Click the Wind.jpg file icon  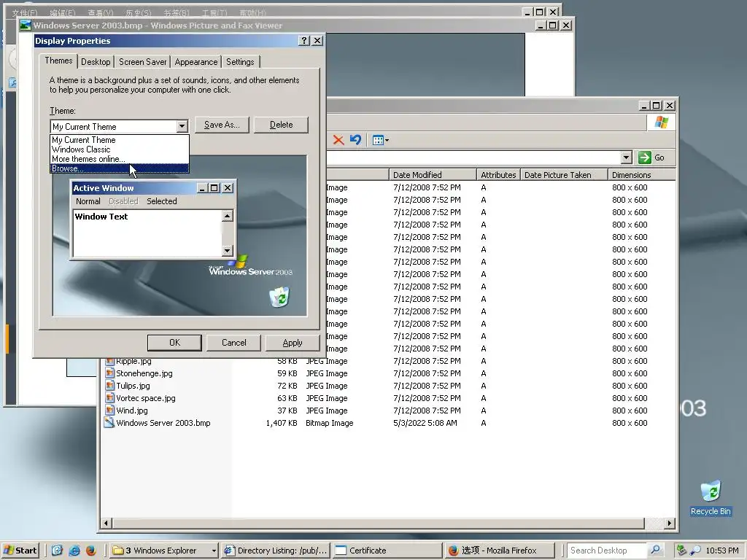(109, 411)
